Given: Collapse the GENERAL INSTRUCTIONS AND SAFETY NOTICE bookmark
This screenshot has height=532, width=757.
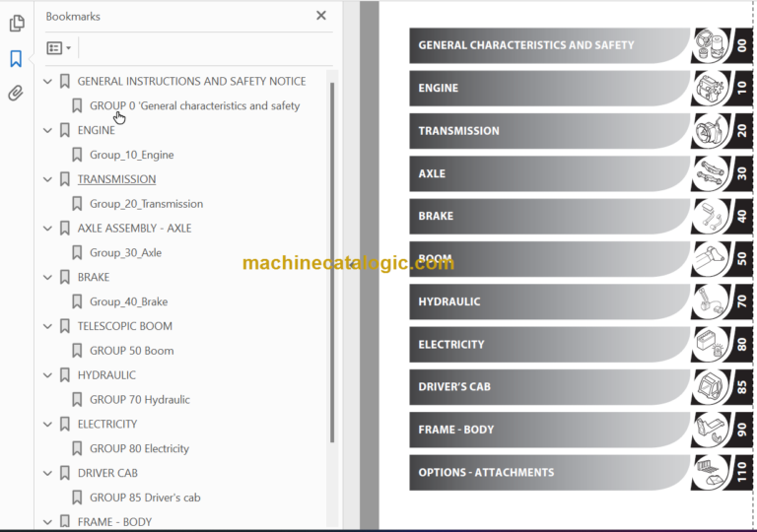Looking at the screenshot, I should [47, 81].
